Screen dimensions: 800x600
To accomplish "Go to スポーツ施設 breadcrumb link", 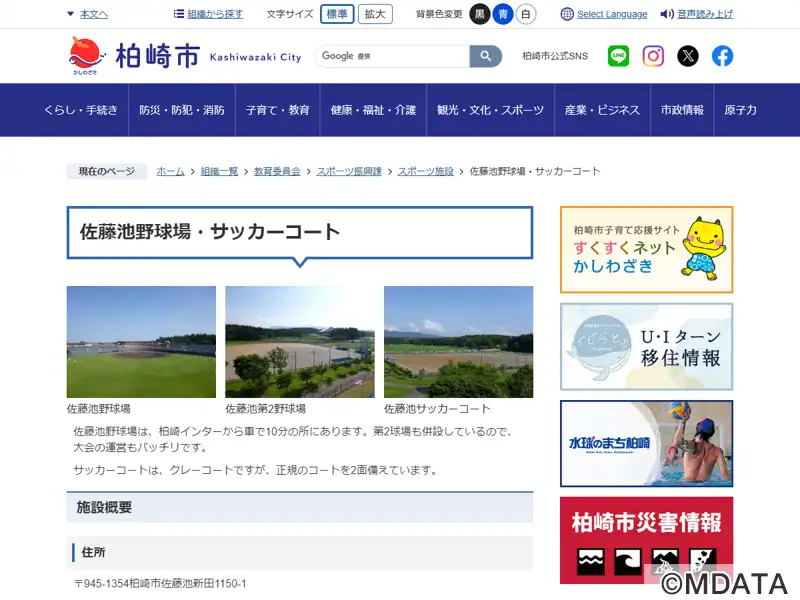I will (425, 171).
